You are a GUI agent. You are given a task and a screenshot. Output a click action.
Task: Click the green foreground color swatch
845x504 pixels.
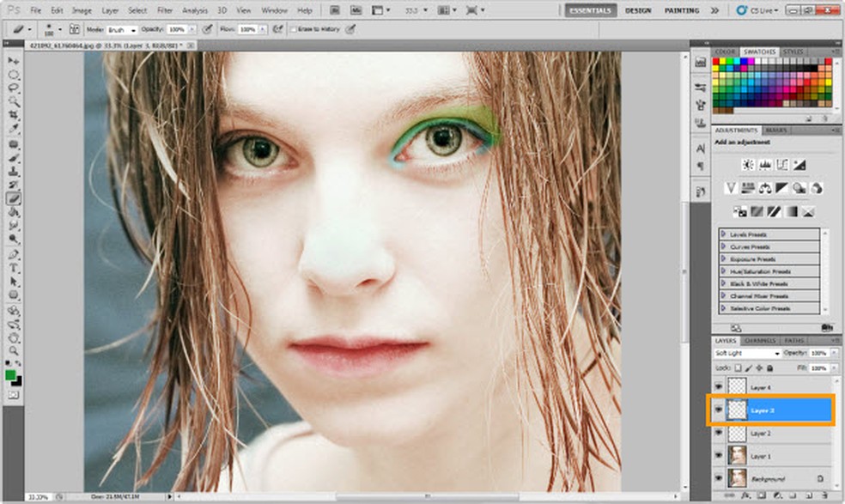tap(10, 374)
